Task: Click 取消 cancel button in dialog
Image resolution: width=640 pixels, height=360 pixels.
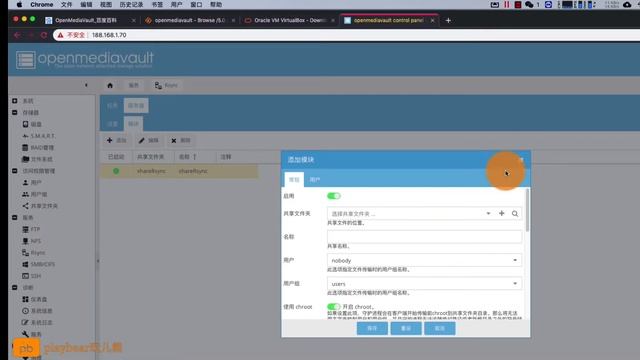Action: (x=440, y=328)
